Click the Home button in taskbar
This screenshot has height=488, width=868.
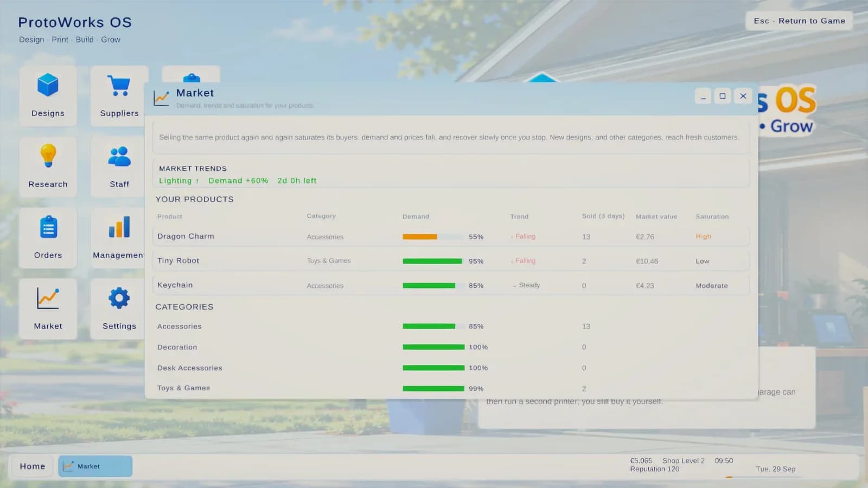coord(33,466)
